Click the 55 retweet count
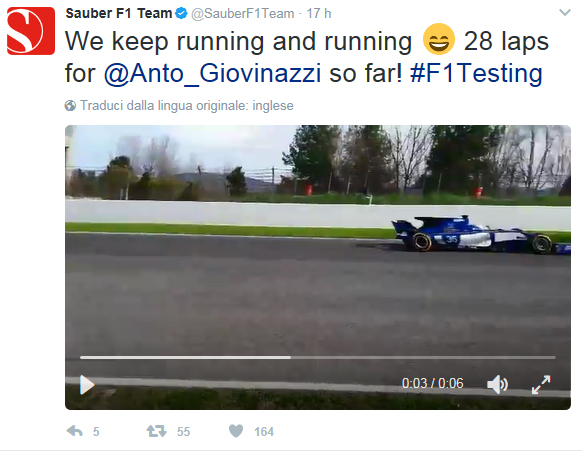 pos(183,431)
